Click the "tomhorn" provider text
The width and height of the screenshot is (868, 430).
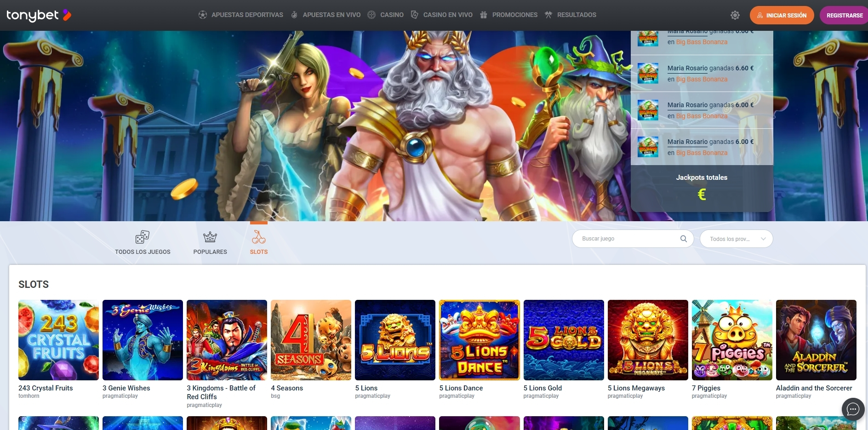click(29, 396)
